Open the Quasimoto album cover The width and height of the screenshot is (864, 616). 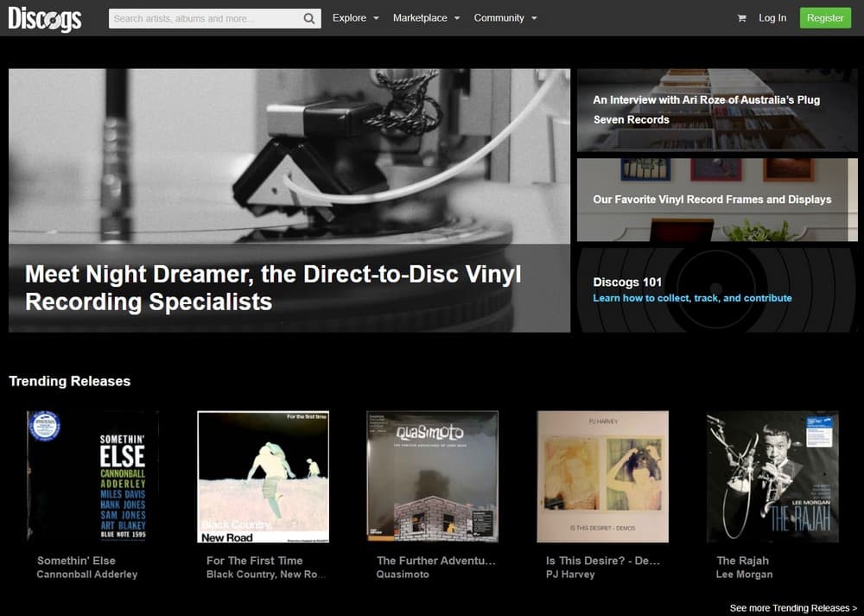point(433,477)
